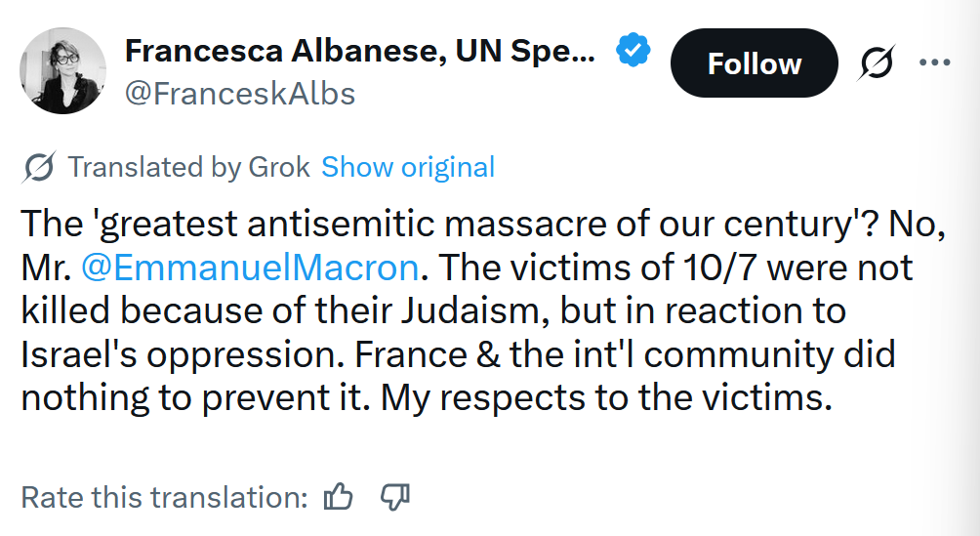Click the blue verified badge
Screen dimensions: 980x536
pyautogui.click(x=632, y=51)
